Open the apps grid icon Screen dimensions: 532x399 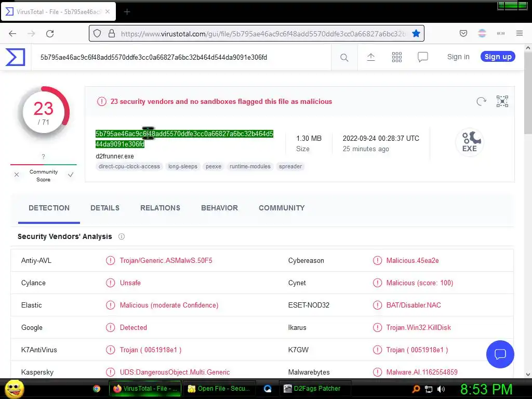click(x=396, y=57)
